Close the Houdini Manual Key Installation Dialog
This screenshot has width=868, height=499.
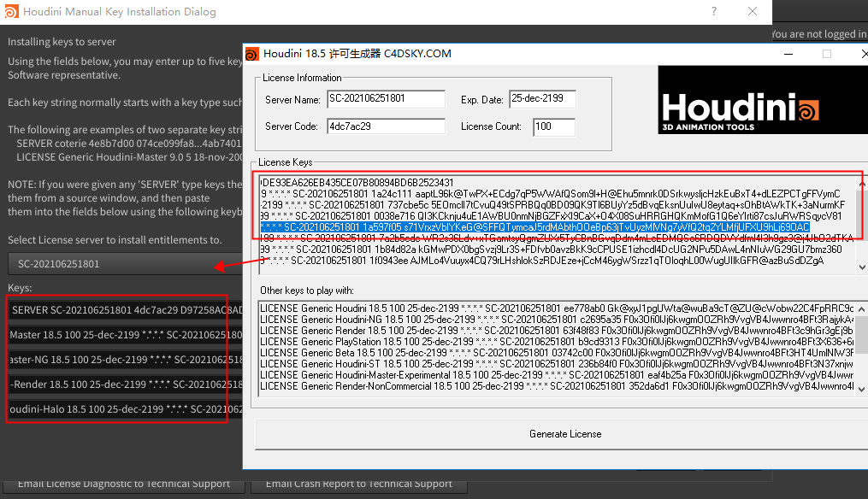coord(753,11)
